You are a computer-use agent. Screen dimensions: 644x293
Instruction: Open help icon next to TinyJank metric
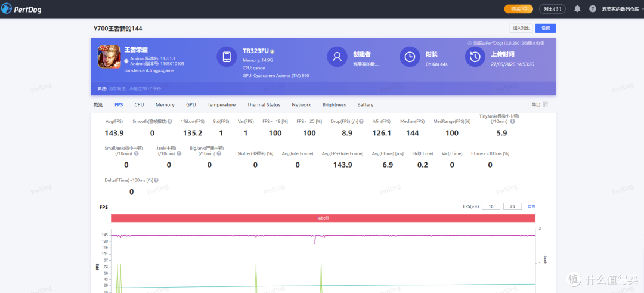click(x=512, y=122)
